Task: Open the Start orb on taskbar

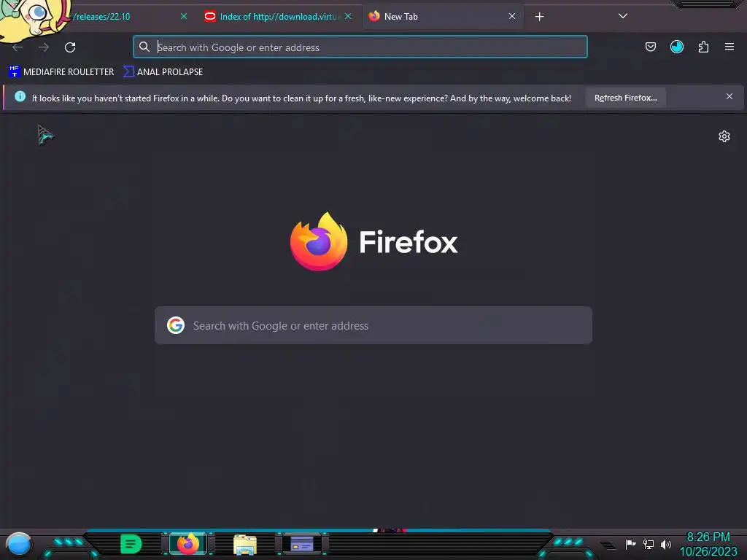Action: point(18,544)
